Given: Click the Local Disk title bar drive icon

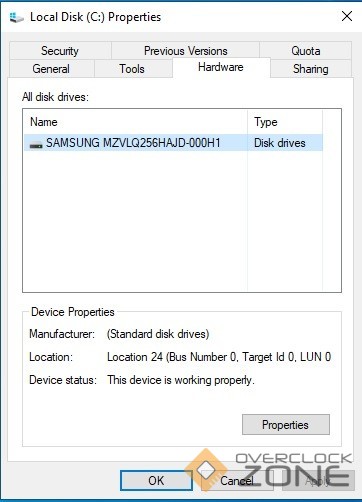Looking at the screenshot, I should pos(16,17).
